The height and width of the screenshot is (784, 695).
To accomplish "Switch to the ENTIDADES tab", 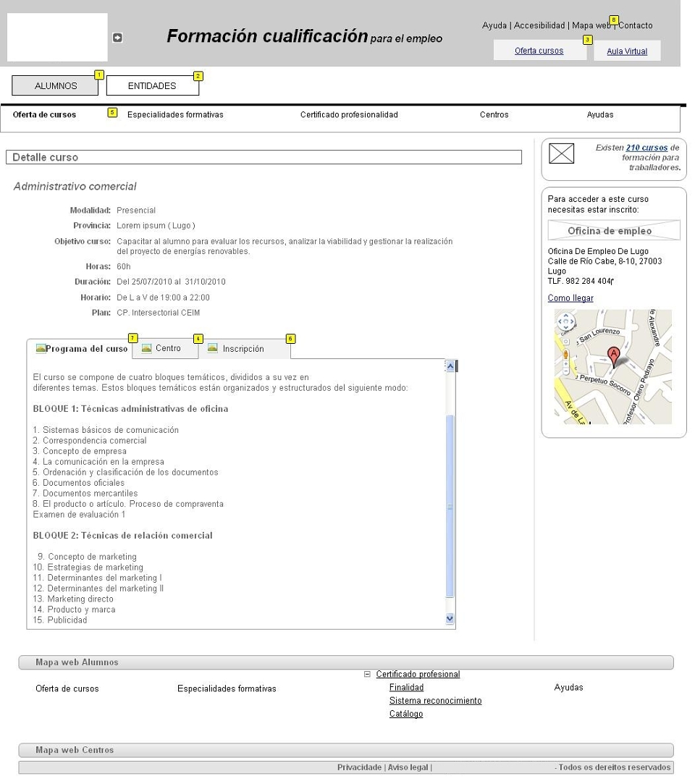I will click(153, 85).
